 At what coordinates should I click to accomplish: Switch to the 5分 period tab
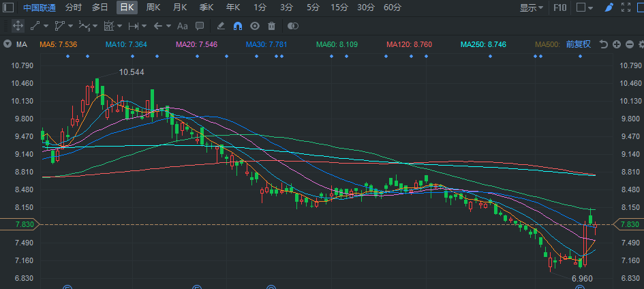313,7
